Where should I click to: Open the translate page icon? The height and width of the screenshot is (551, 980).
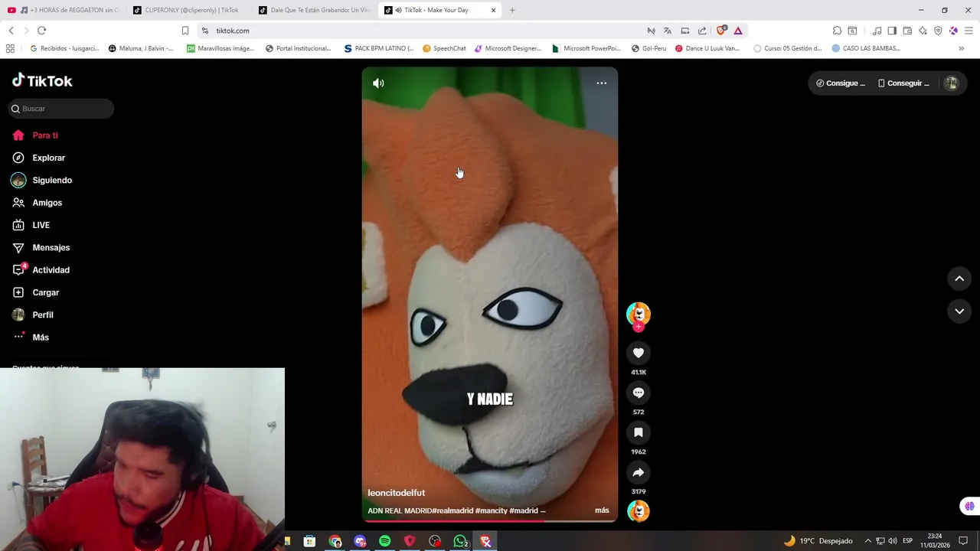pyautogui.click(x=668, y=31)
